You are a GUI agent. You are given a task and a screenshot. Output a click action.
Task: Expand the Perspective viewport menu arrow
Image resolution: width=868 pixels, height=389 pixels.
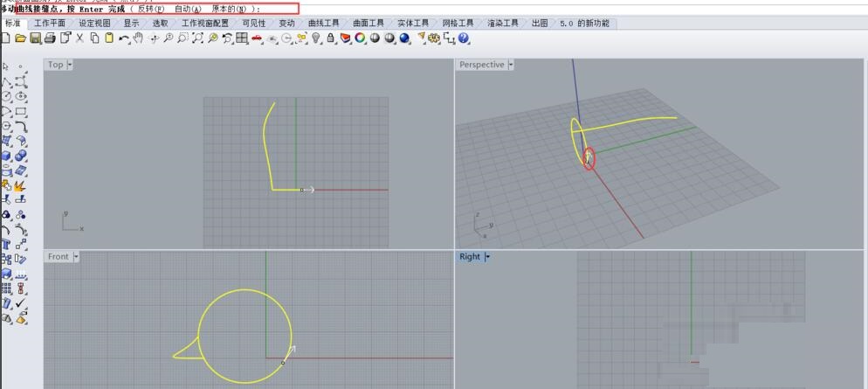coord(511,65)
